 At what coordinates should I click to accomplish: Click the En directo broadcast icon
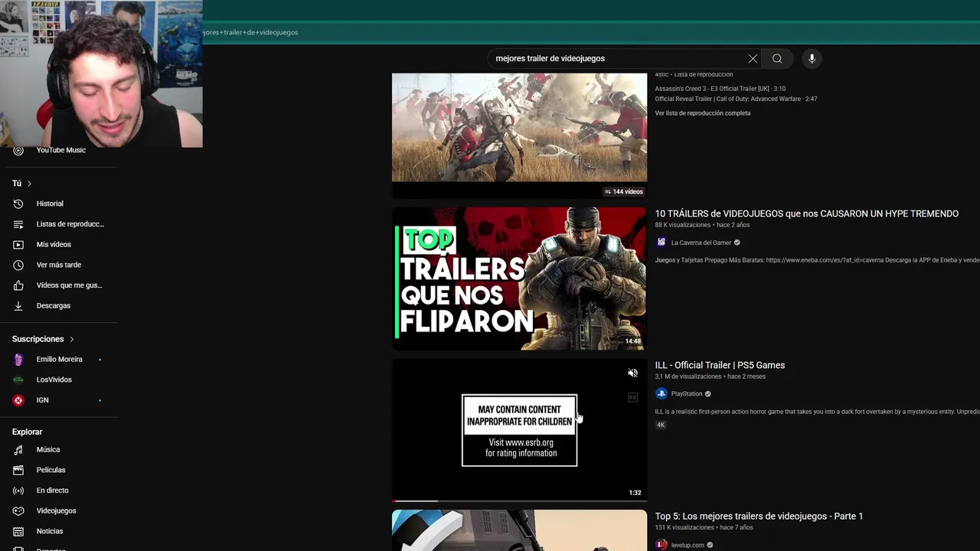click(19, 491)
